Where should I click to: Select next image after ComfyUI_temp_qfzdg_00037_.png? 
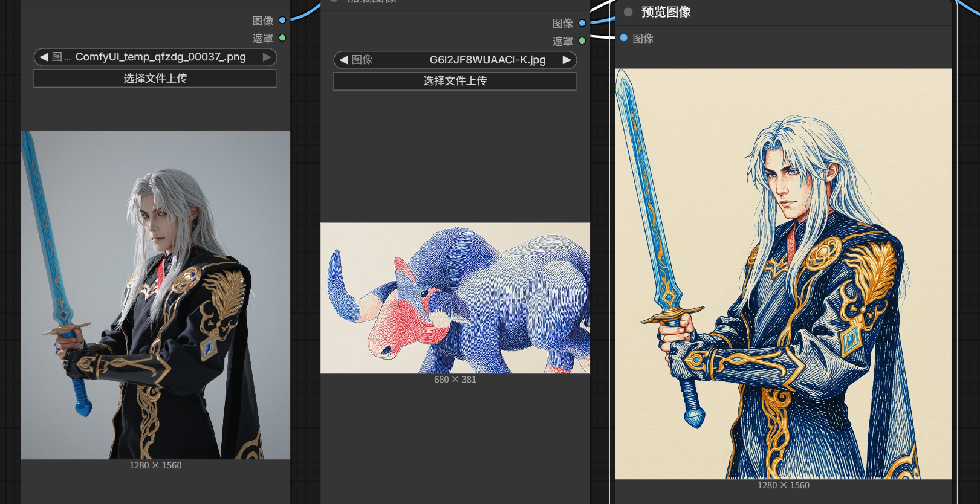click(x=267, y=57)
